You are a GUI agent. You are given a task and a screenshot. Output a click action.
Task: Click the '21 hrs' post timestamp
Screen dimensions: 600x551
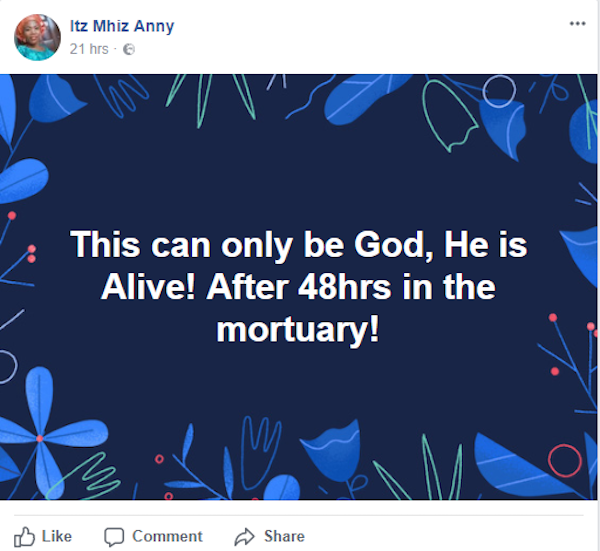(88, 48)
